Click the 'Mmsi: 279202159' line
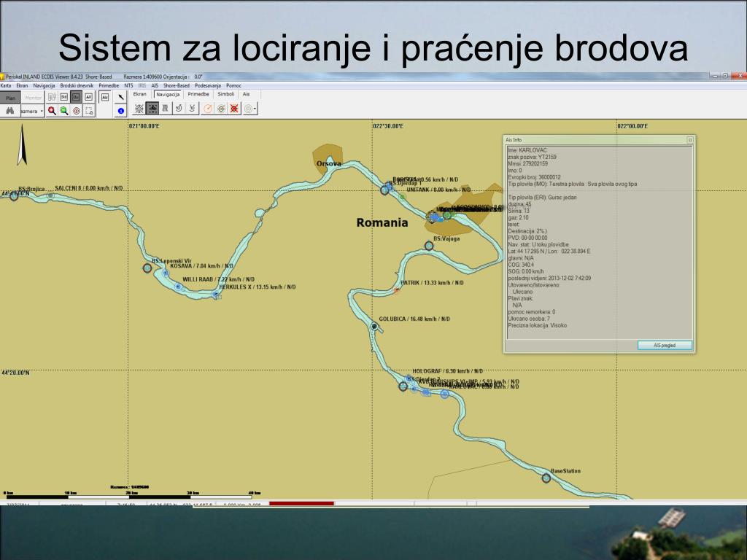 click(528, 163)
